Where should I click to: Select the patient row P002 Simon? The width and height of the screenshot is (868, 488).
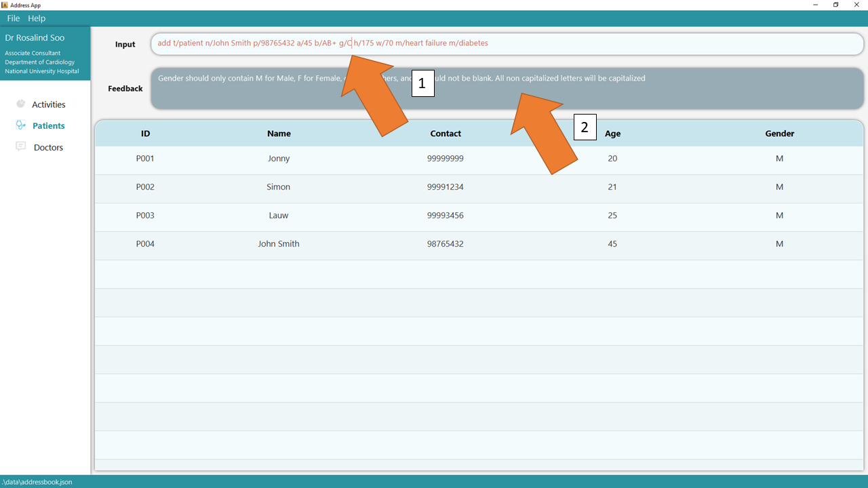279,187
